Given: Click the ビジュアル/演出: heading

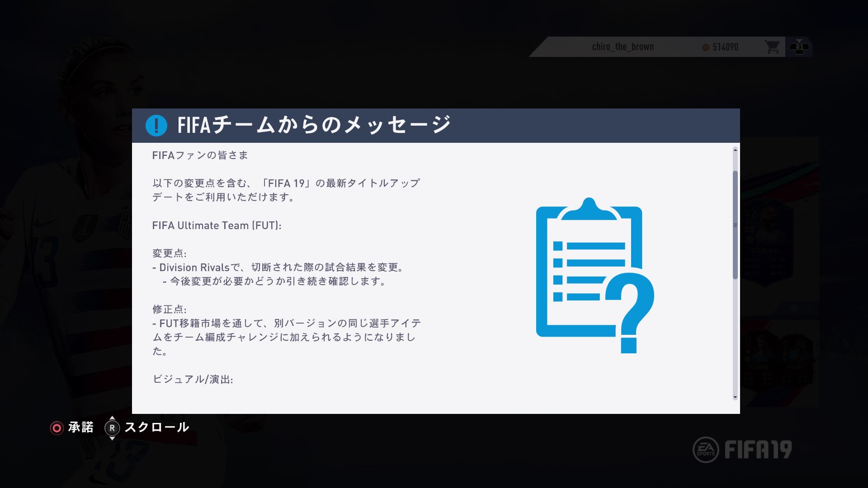Looking at the screenshot, I should coord(193,380).
